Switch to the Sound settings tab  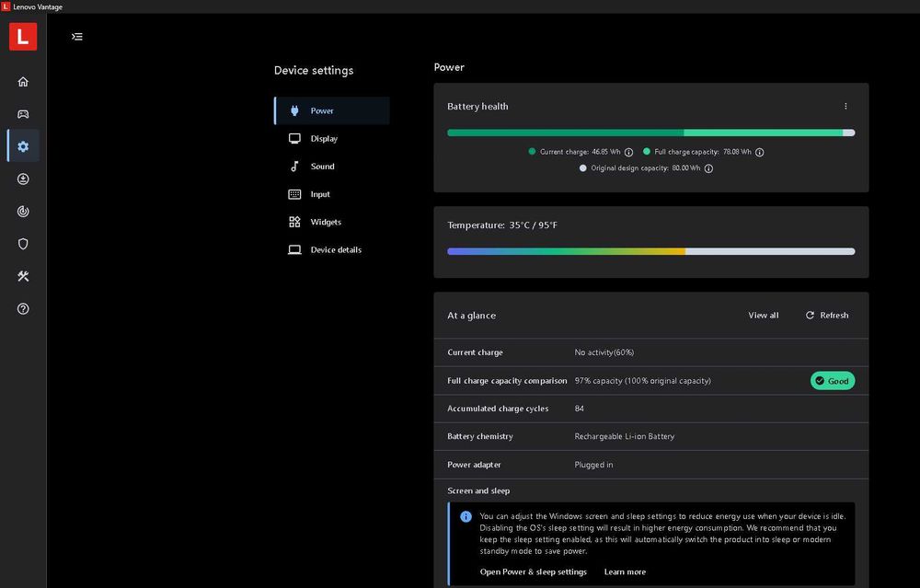click(332, 166)
